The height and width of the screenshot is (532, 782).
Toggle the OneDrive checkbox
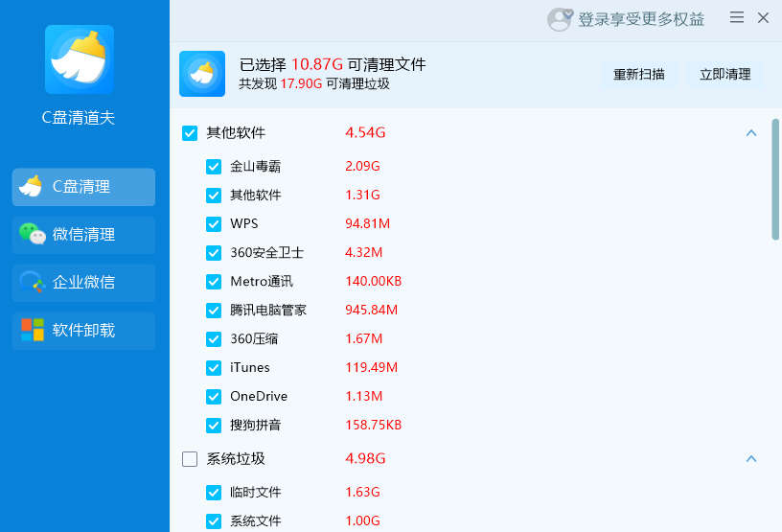coord(214,397)
